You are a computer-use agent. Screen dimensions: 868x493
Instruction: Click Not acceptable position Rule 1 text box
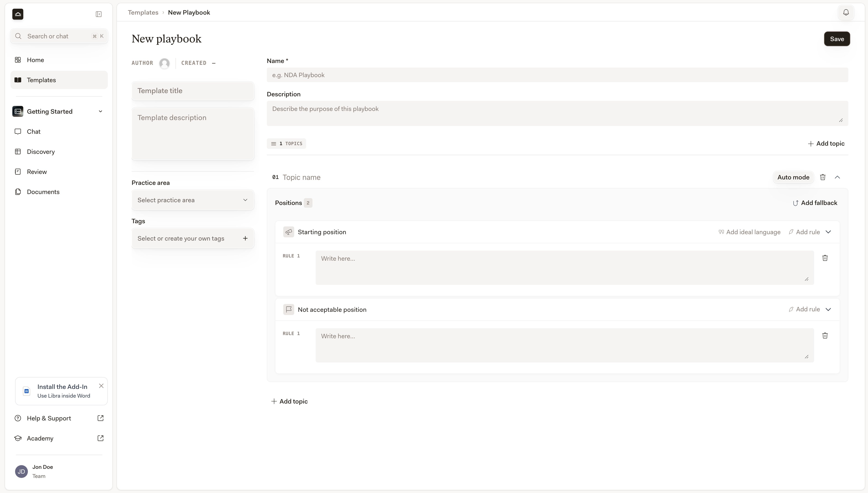[564, 345]
